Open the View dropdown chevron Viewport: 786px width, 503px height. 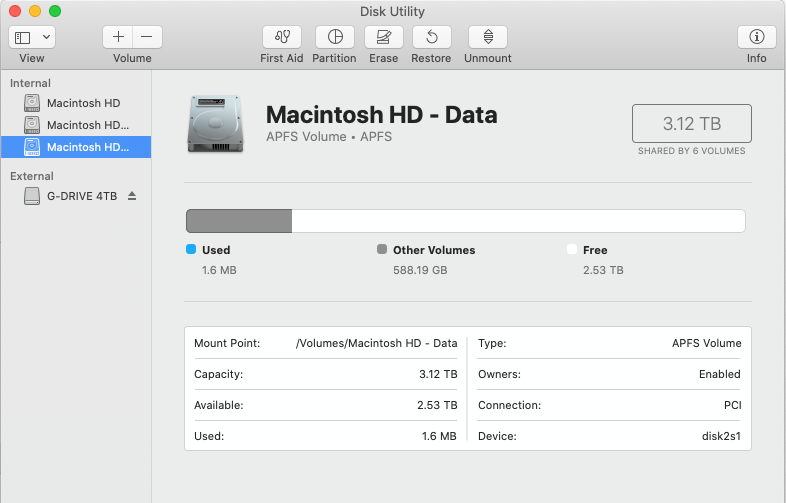46,37
